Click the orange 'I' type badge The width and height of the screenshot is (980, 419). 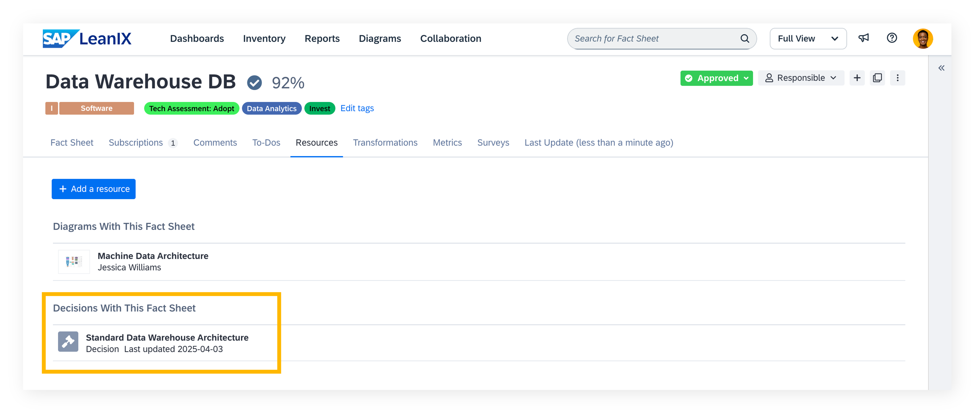pyautogui.click(x=51, y=108)
